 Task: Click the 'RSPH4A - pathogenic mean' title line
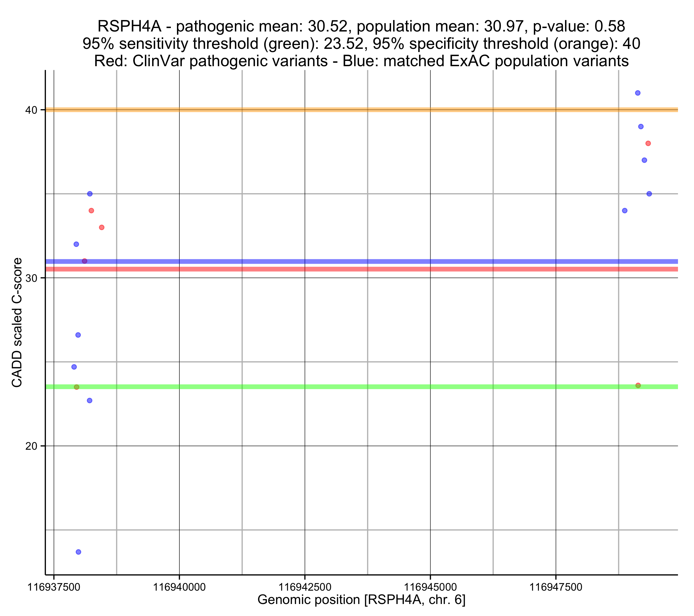coord(361,26)
